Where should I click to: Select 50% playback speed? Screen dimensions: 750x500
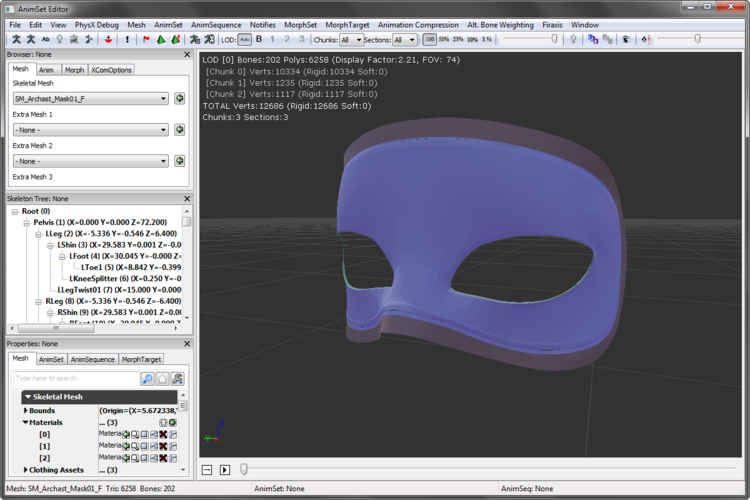coord(444,39)
